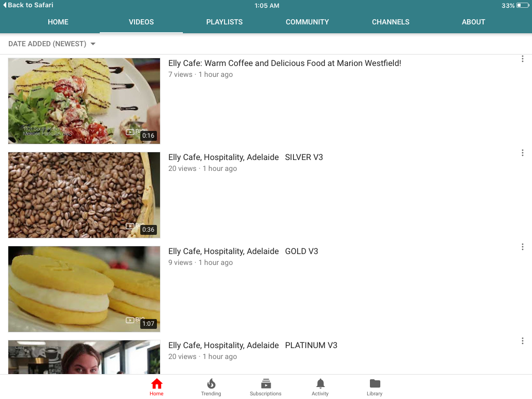Open the Date Added (Newest) sort dropdown

coord(52,44)
